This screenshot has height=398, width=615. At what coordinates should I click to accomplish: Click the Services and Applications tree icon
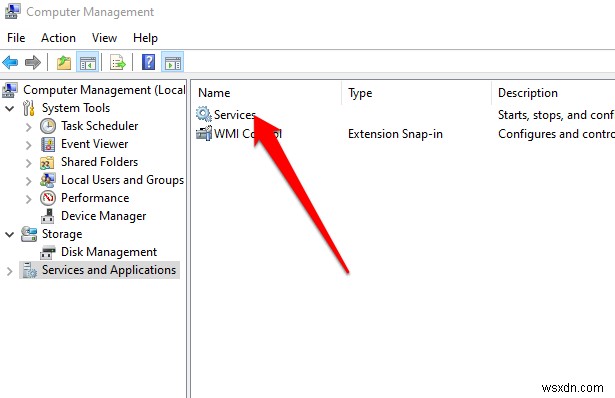pos(29,270)
